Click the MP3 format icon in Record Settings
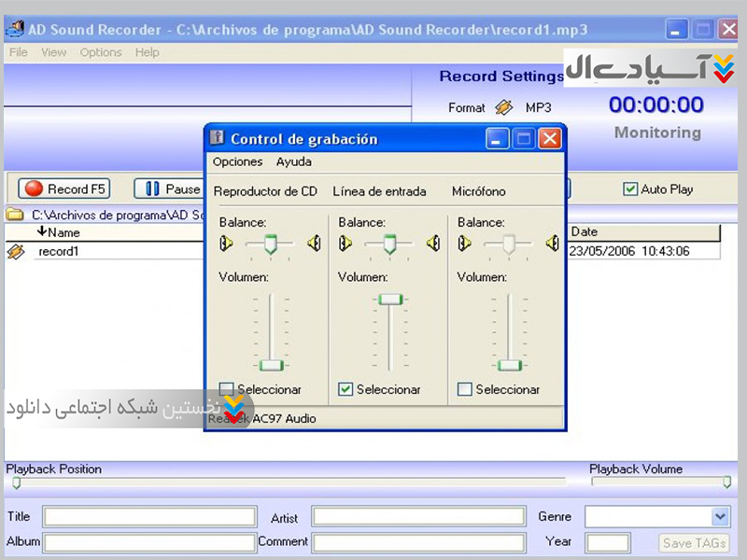Screen dimensions: 747x560 [x=504, y=107]
